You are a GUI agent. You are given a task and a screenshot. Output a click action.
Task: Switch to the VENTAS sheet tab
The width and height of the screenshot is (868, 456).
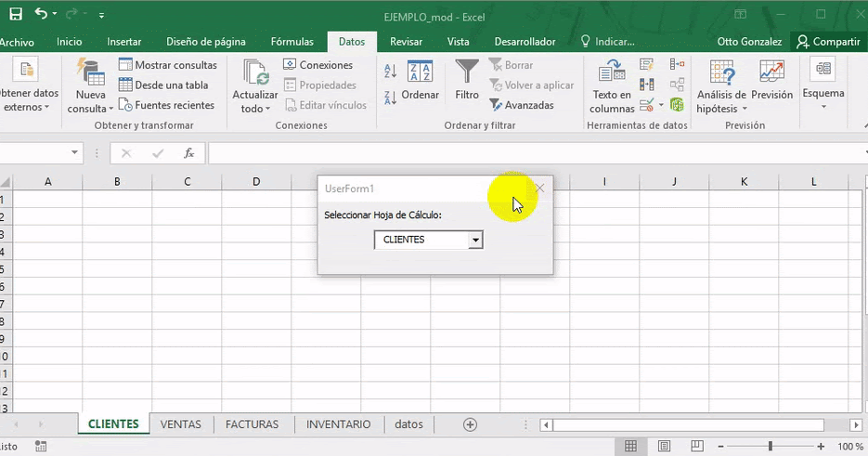coord(180,423)
